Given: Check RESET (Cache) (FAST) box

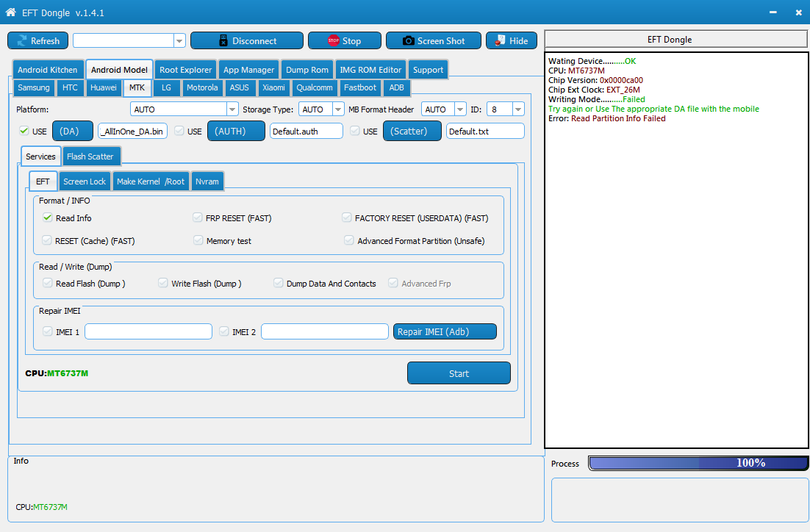Looking at the screenshot, I should (x=47, y=240).
